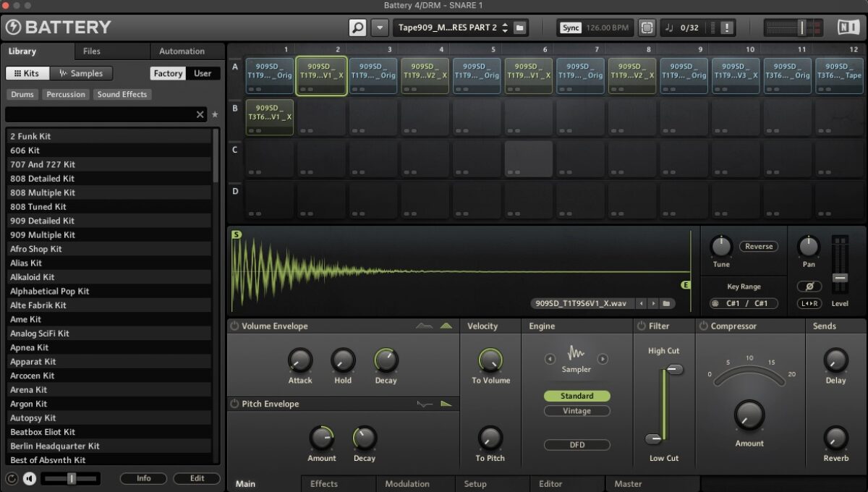Select the Standard engine mode

coord(576,396)
